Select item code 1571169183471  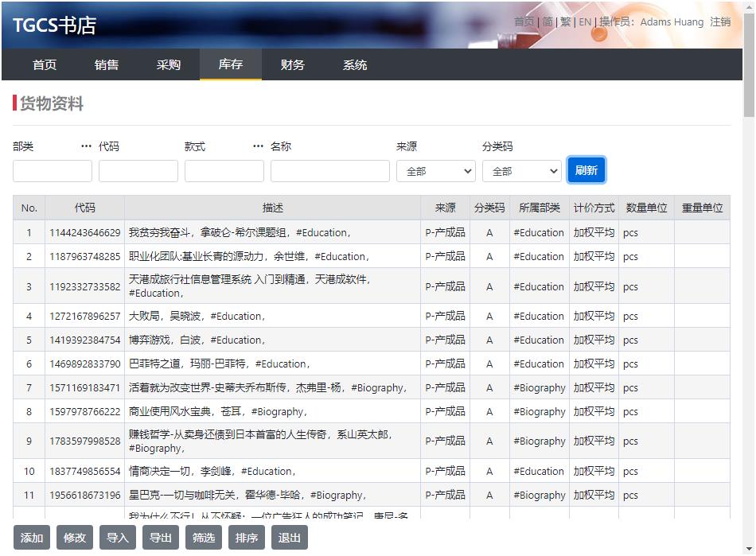tap(85, 388)
